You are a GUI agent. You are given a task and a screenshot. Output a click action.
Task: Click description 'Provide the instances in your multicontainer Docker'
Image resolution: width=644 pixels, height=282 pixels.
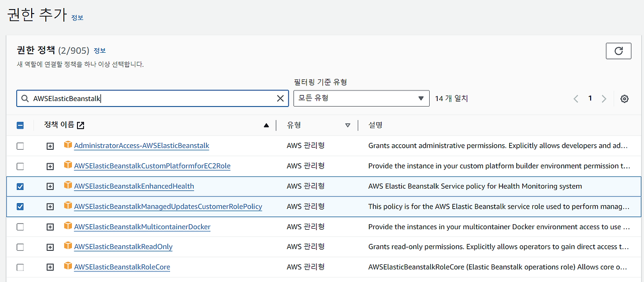(499, 227)
